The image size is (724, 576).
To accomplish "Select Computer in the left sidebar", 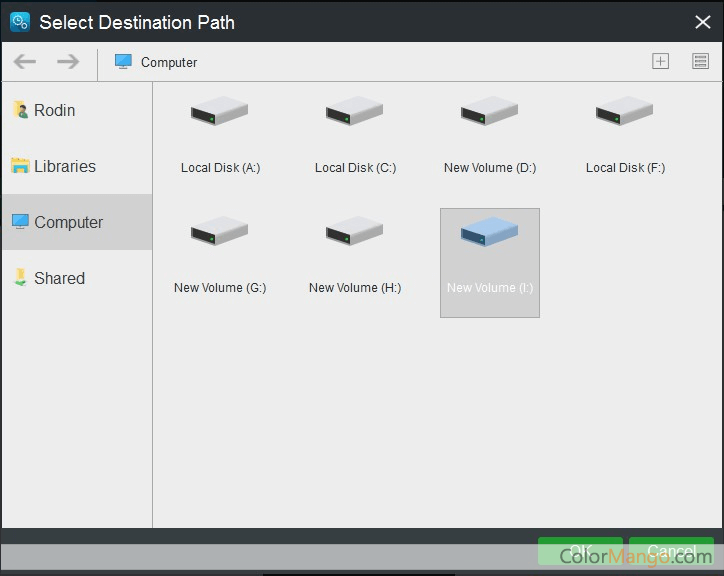I will (x=68, y=222).
